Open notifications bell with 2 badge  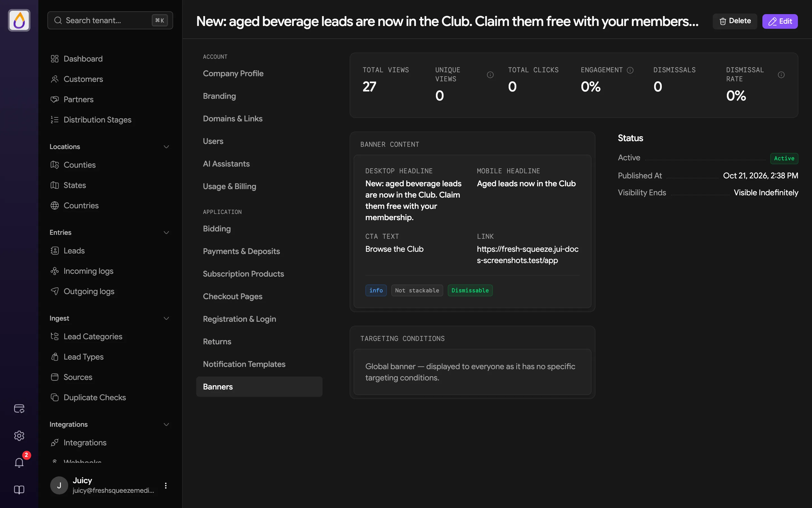coord(19,463)
